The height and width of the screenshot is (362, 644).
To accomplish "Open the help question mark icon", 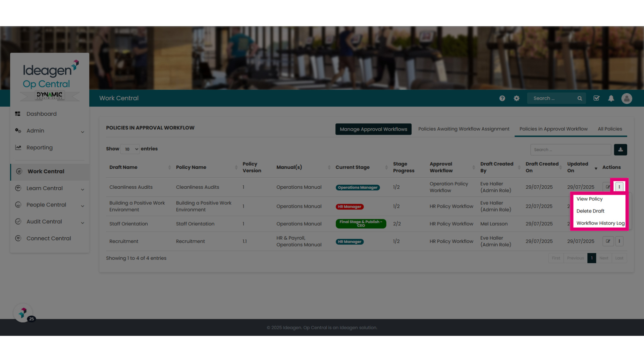I will 502,98.
